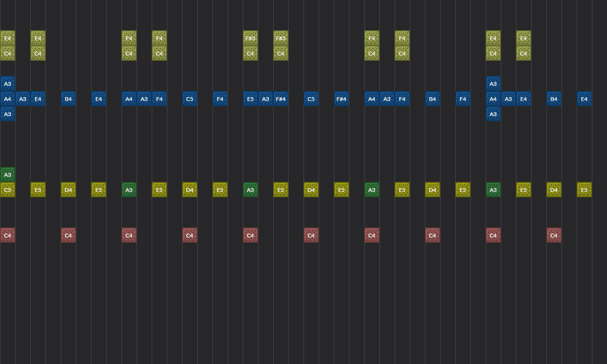Click the blue A4 note starting the middle row
This screenshot has height=364, width=607.
(8, 99)
